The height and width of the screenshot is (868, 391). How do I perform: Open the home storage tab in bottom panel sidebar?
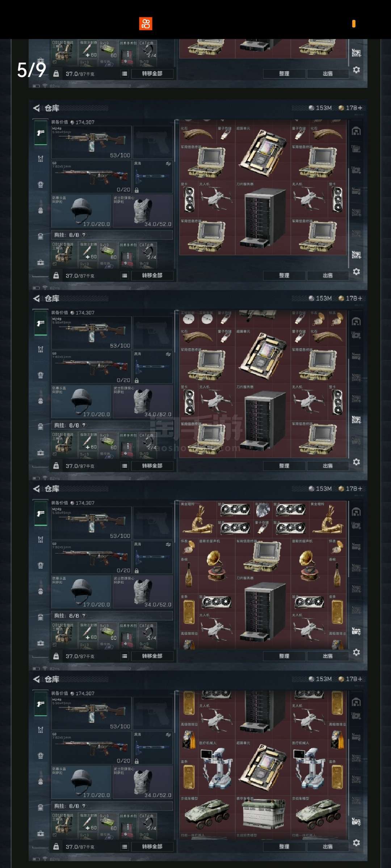[x=356, y=702]
